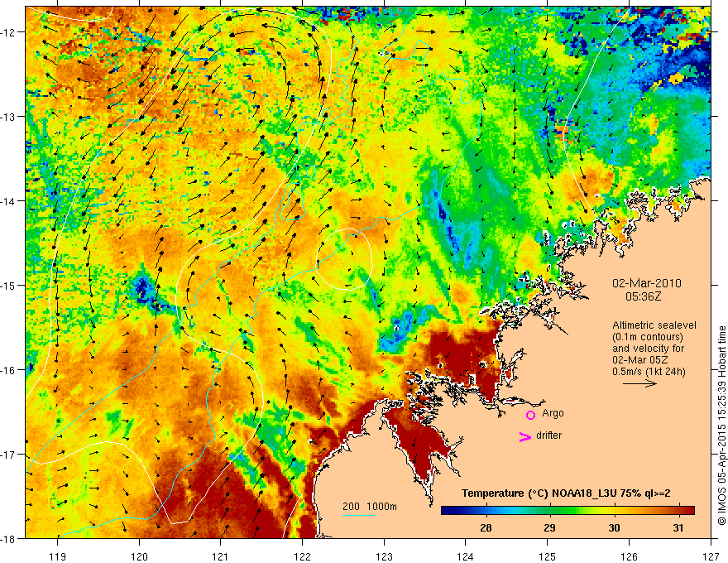The width and height of the screenshot is (728, 563).
Task: Click latitude label -15
Action: click(x=9, y=285)
